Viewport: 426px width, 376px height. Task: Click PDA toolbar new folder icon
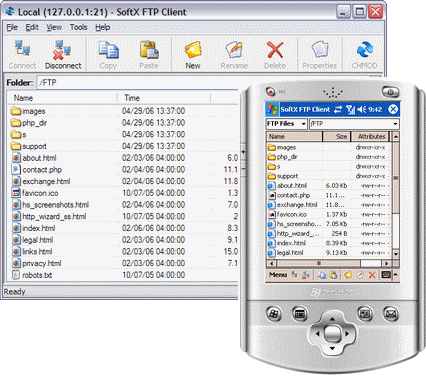[x=348, y=275]
